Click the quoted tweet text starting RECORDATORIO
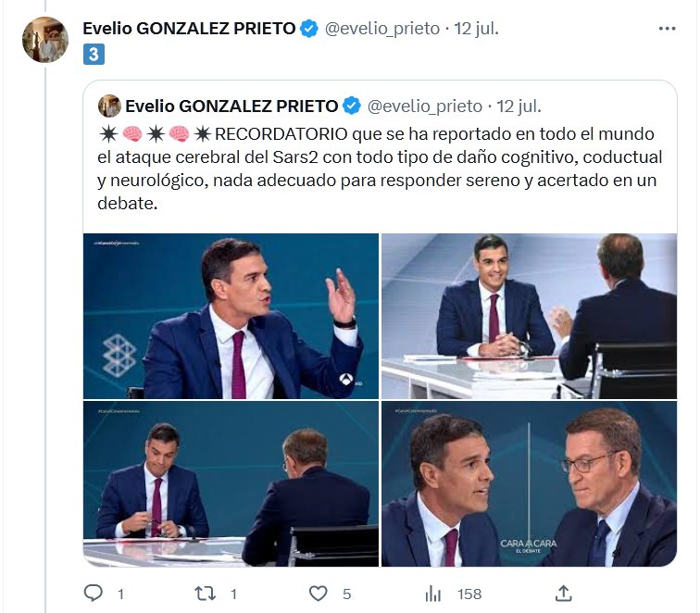The height and width of the screenshot is (613, 700). [380, 167]
